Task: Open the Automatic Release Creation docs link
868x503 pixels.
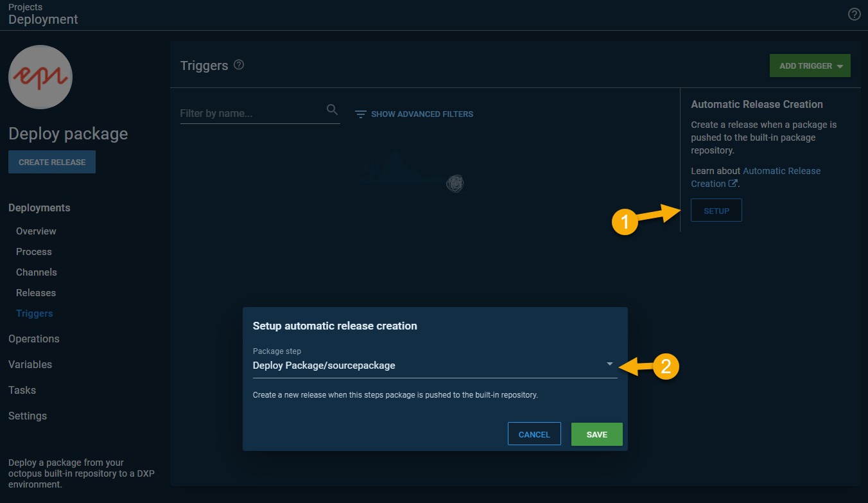Action: [x=781, y=171]
